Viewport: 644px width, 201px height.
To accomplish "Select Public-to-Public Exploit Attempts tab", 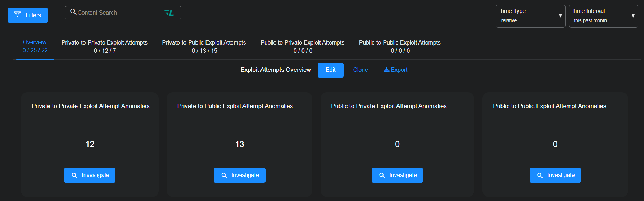I will click(x=400, y=46).
